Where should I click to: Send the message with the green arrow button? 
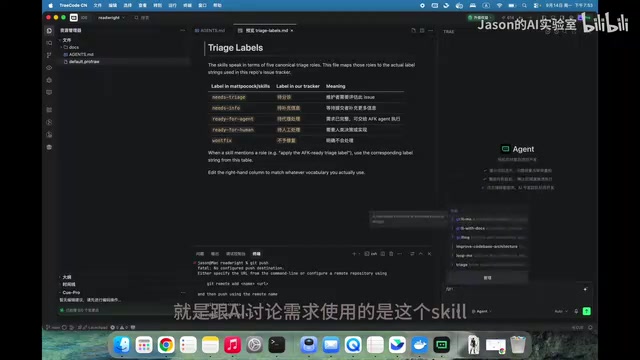pyautogui.click(x=587, y=311)
